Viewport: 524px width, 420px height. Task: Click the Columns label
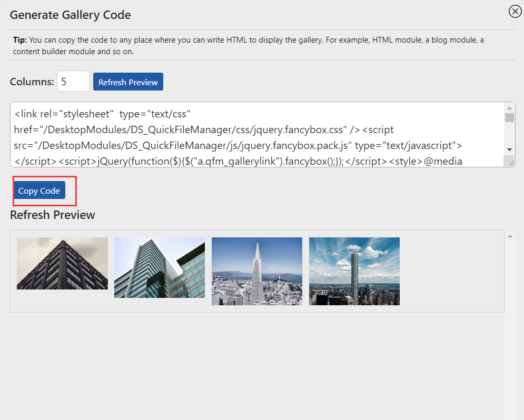click(32, 82)
